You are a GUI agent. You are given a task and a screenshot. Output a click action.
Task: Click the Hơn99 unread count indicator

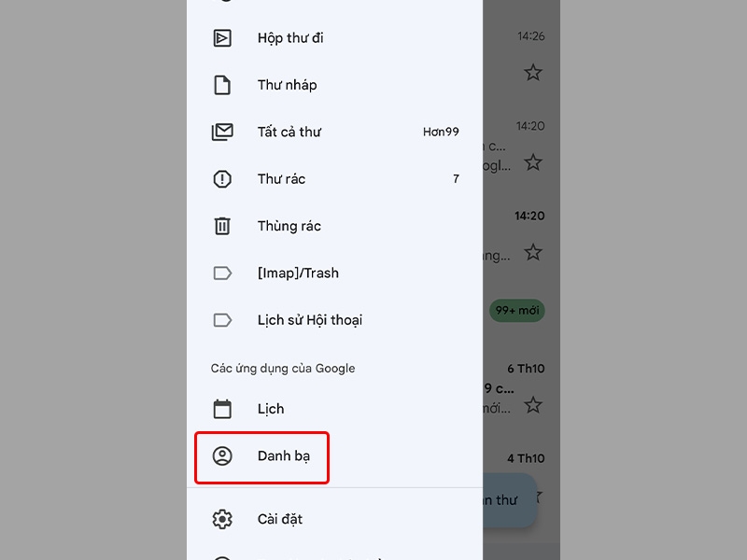441,132
